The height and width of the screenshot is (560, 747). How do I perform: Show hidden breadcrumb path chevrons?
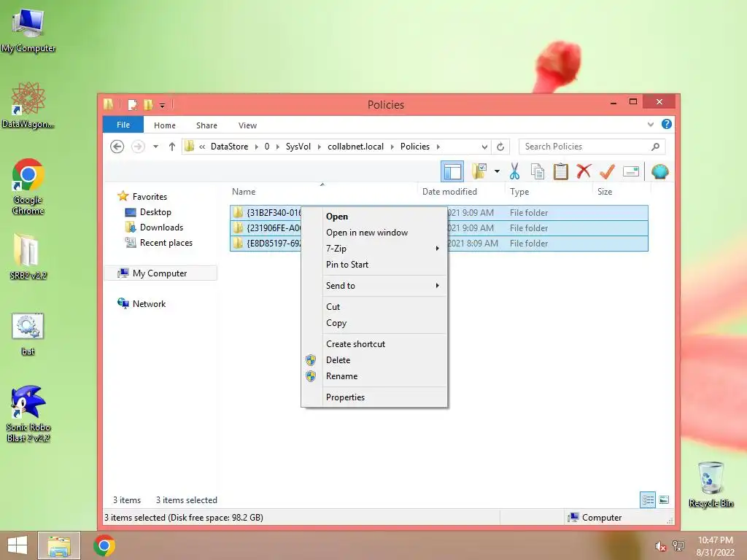pyautogui.click(x=202, y=147)
